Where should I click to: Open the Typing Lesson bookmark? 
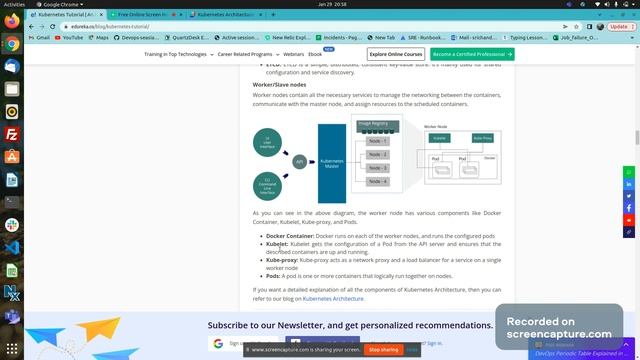pyautogui.click(x=524, y=38)
